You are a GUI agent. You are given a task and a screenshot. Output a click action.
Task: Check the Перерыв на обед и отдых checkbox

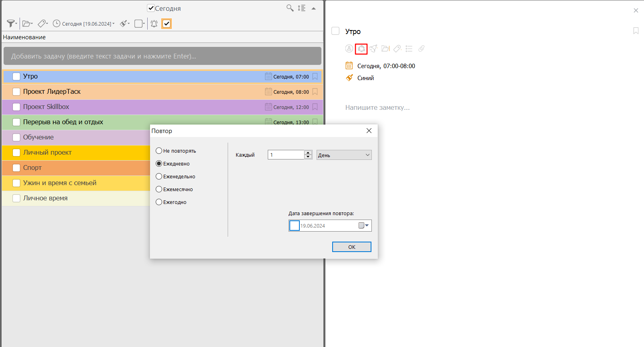[x=16, y=122]
